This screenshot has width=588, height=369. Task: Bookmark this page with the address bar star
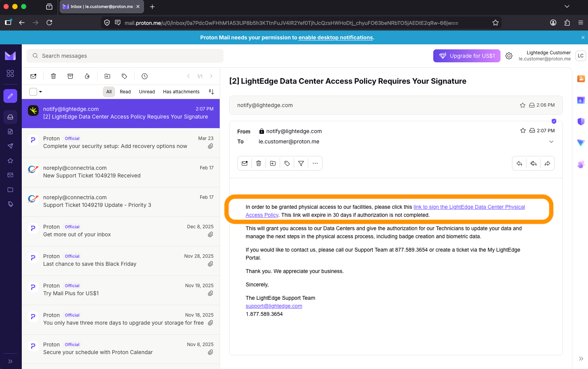pyautogui.click(x=496, y=23)
